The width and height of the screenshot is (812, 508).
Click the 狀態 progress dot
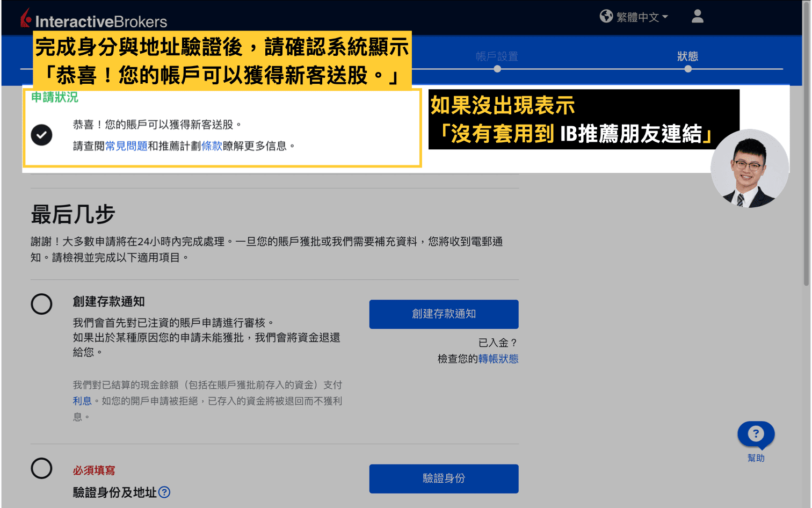pos(688,69)
